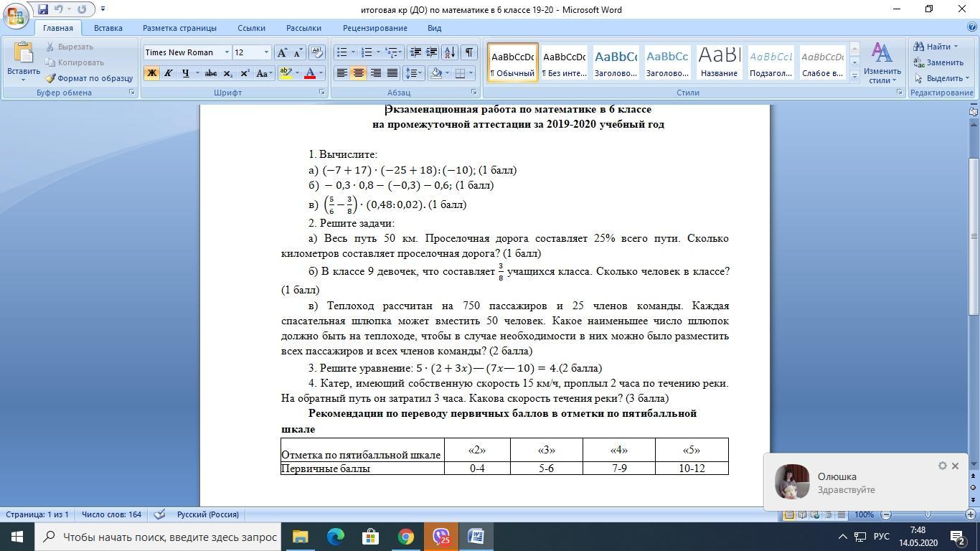Viewport: 980px width, 551px height.
Task: Open Change Styles (Изменить стили)
Action: pyautogui.click(x=882, y=63)
